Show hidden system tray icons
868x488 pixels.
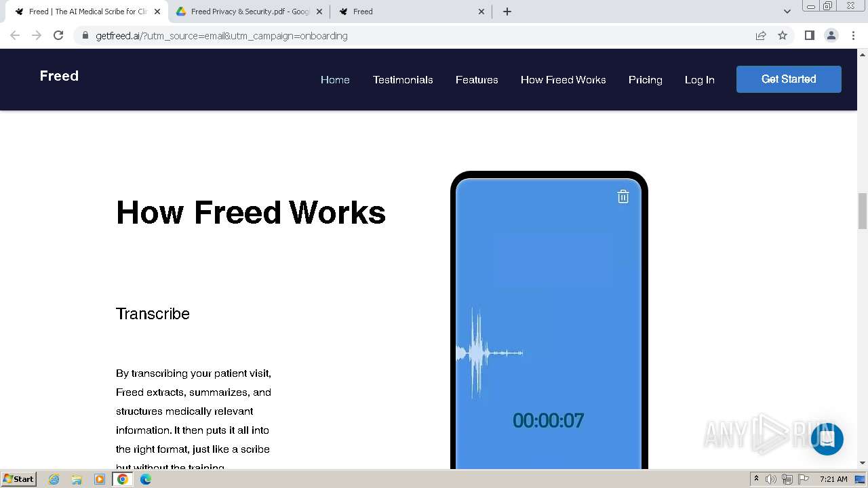(756, 479)
